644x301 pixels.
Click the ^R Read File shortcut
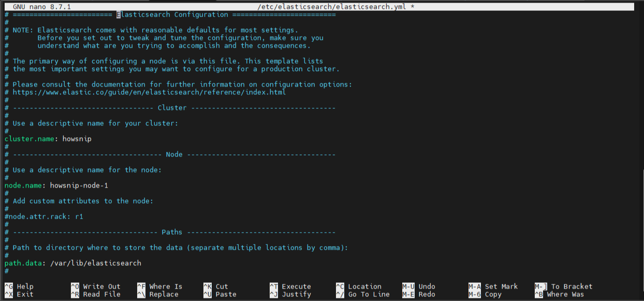pos(96,294)
